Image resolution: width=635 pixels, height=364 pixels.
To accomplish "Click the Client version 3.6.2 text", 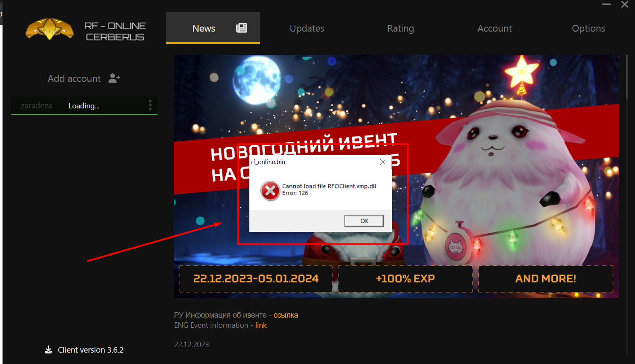I will point(91,350).
